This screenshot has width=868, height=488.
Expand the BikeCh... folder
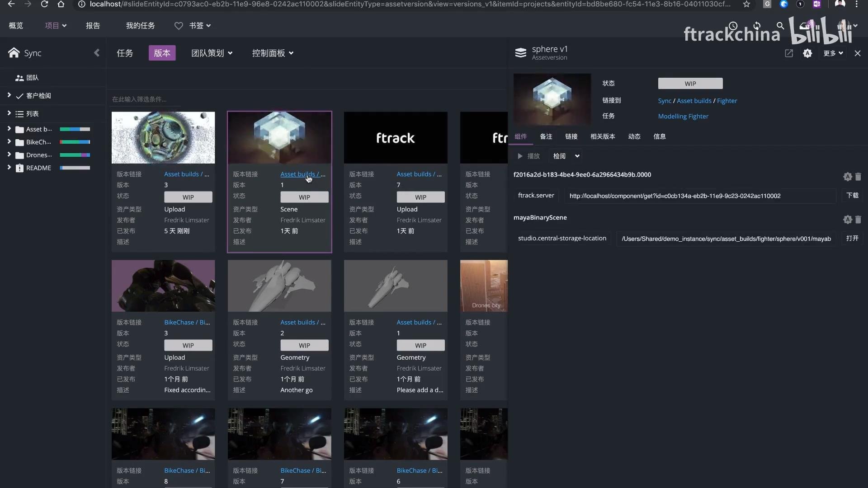click(9, 141)
